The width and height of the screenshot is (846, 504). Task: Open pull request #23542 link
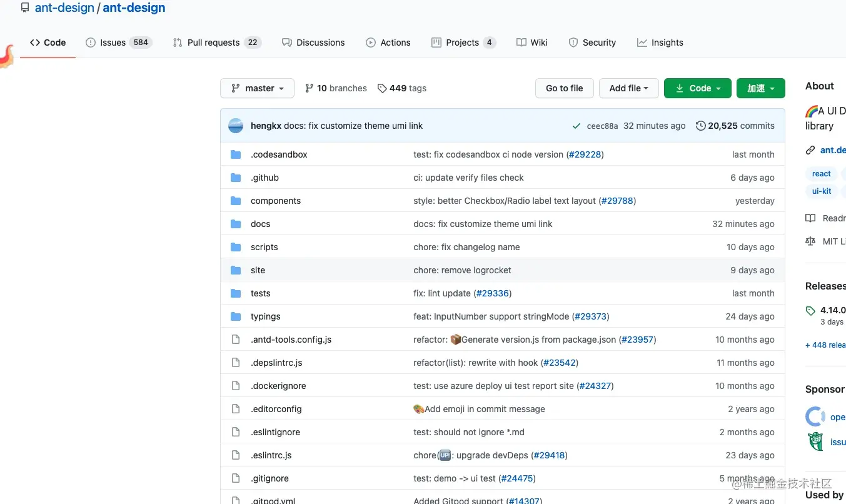559,363
